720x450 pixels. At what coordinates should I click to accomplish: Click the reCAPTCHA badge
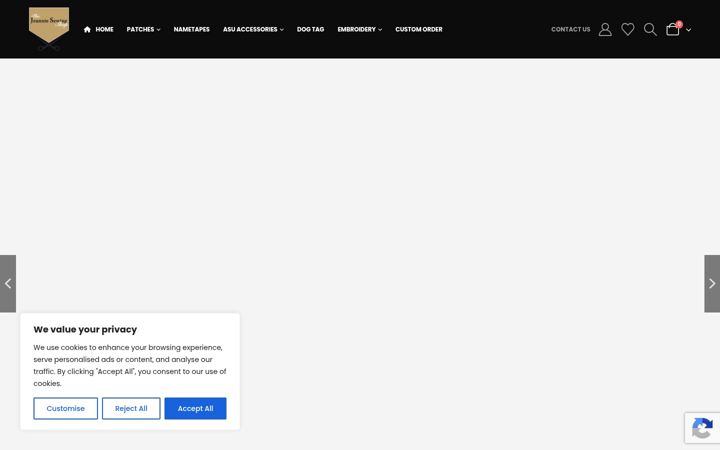click(x=703, y=428)
